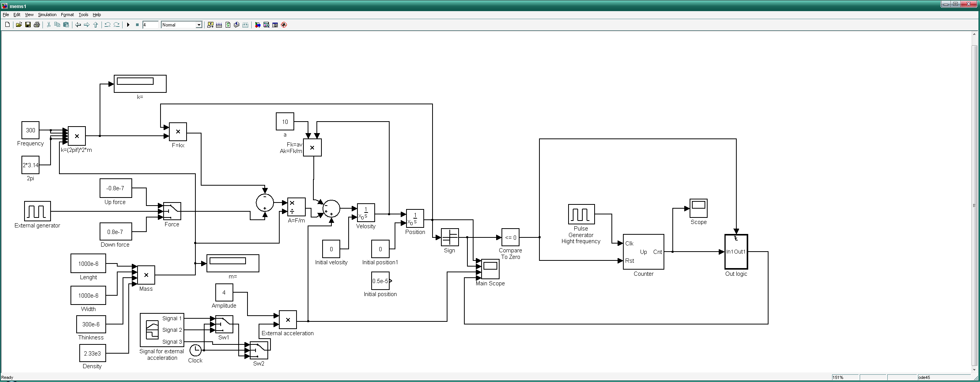This screenshot has height=382, width=980.
Task: Open the Edit menu
Action: 17,15
